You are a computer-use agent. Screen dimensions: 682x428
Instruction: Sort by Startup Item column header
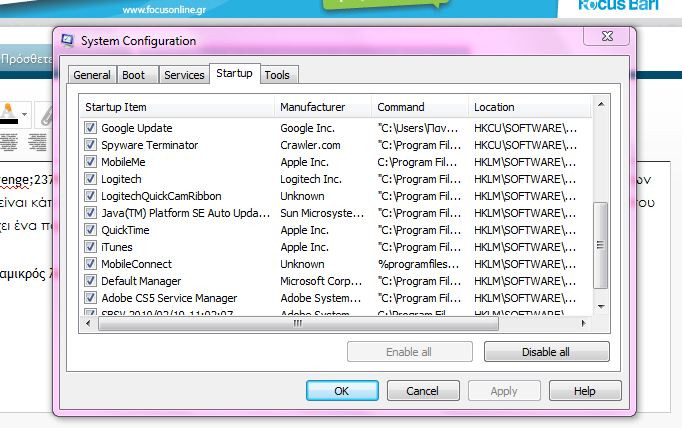pos(177,107)
